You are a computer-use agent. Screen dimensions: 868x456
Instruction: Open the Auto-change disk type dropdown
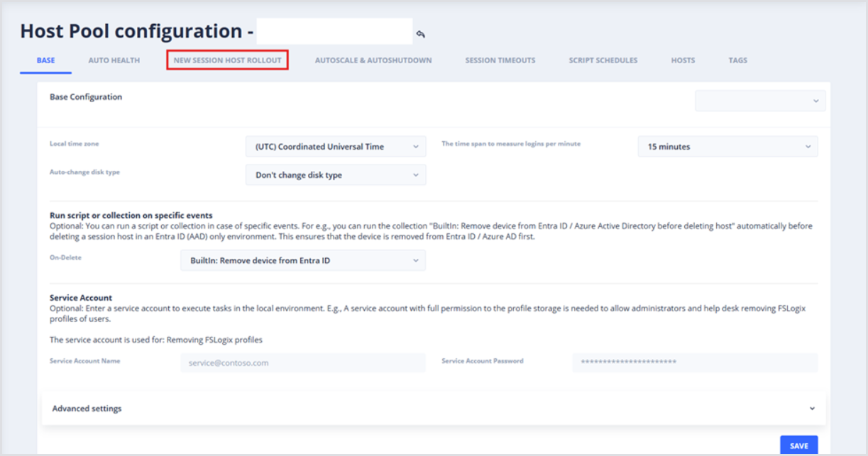tap(336, 175)
